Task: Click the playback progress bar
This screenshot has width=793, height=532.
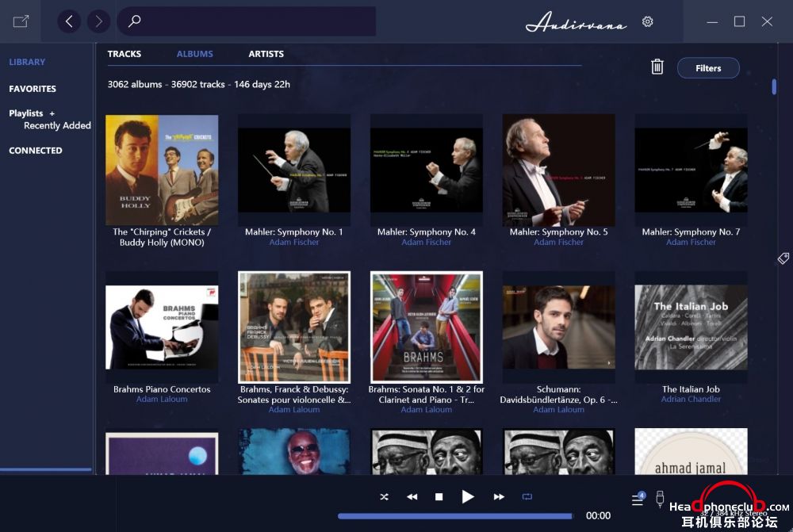Action: [456, 516]
